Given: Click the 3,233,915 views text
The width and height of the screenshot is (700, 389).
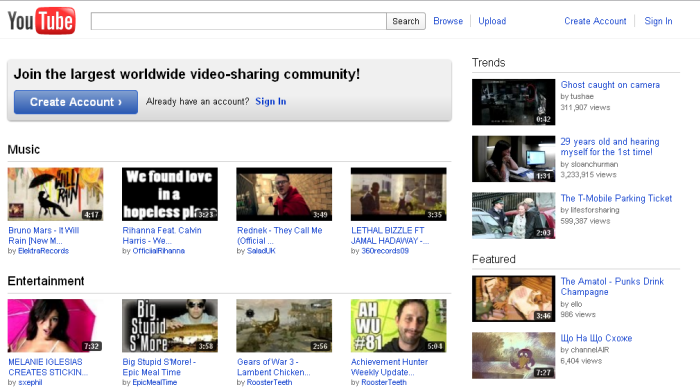Looking at the screenshot, I should click(x=588, y=175).
